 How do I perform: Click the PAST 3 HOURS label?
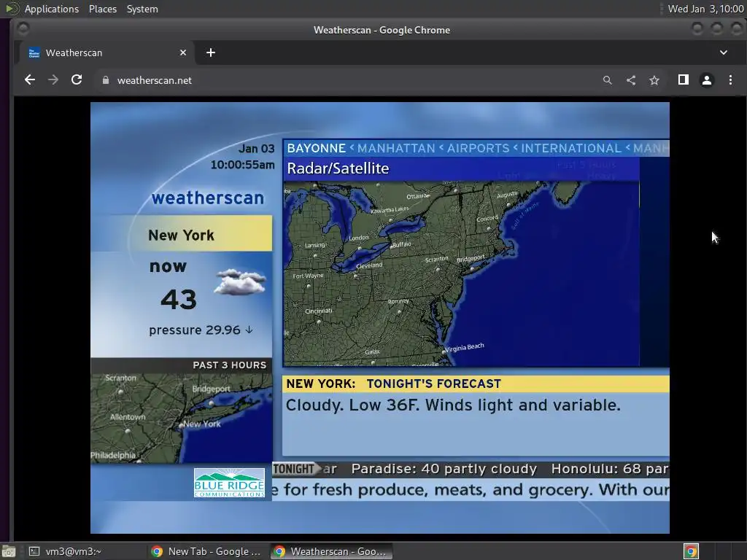[229, 365]
